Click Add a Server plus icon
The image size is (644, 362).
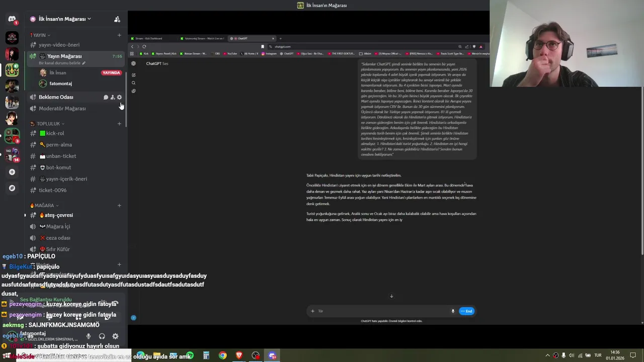click(12, 172)
